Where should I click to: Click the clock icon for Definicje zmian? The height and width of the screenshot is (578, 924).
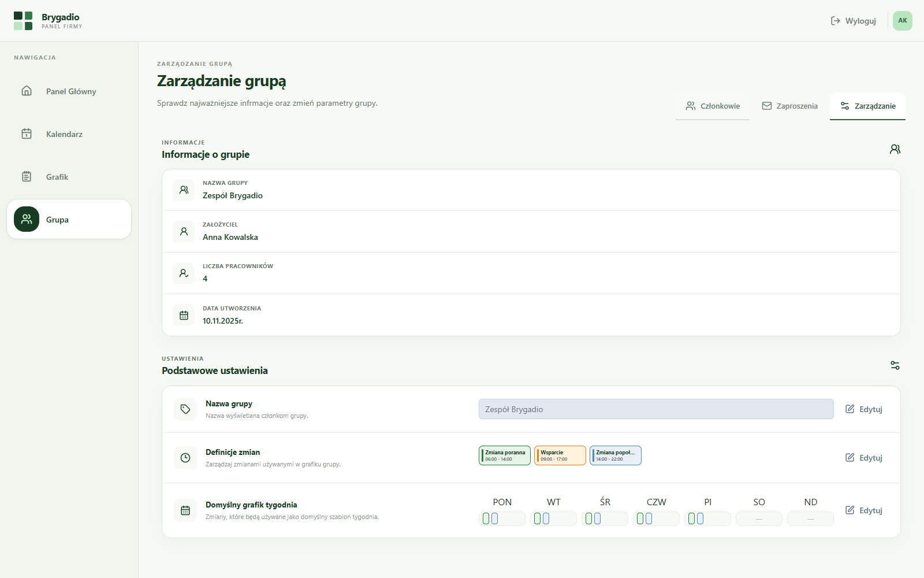[x=185, y=458]
